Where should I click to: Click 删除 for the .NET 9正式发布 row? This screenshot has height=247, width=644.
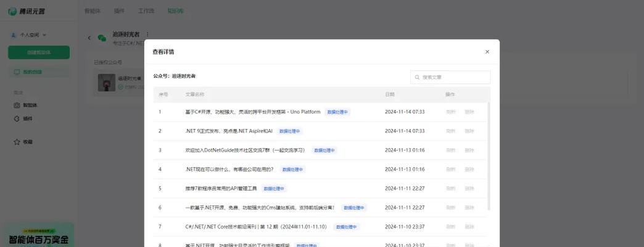(469, 131)
